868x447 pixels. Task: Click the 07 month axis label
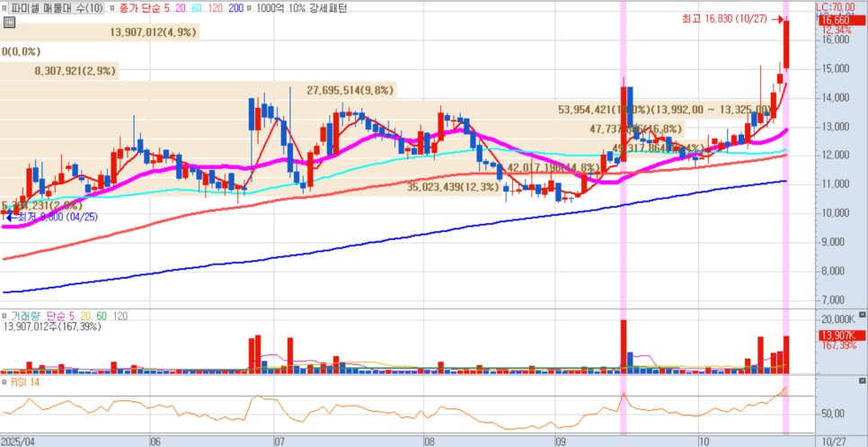tap(279, 442)
